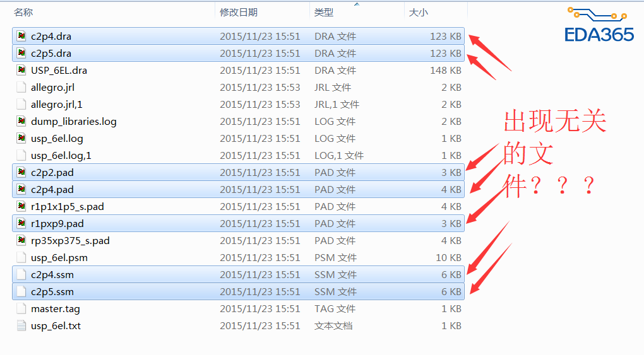Screen dimensions: 644x355
Task: Select the file name usp_6el.psm
Action: [x=59, y=258]
